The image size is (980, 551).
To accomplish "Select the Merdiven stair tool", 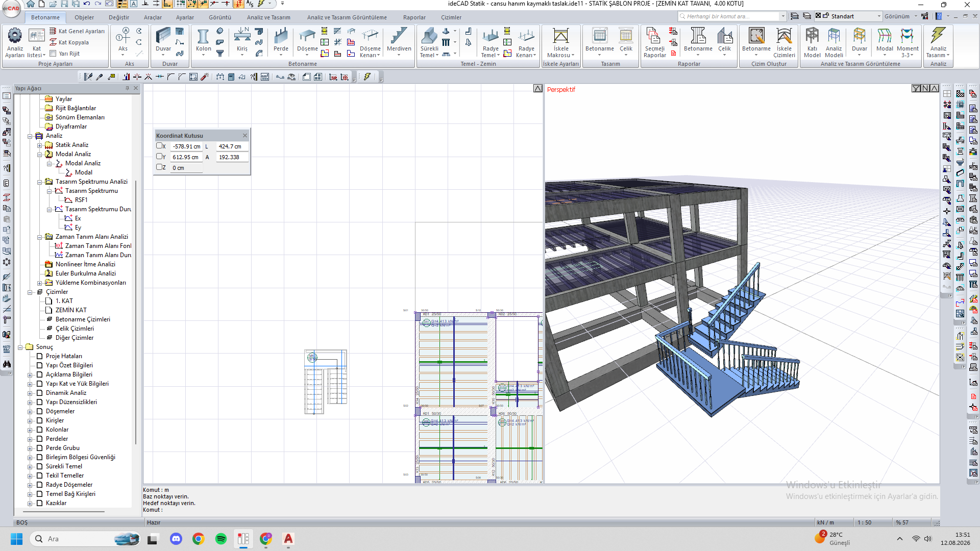I will pyautogui.click(x=399, y=41).
